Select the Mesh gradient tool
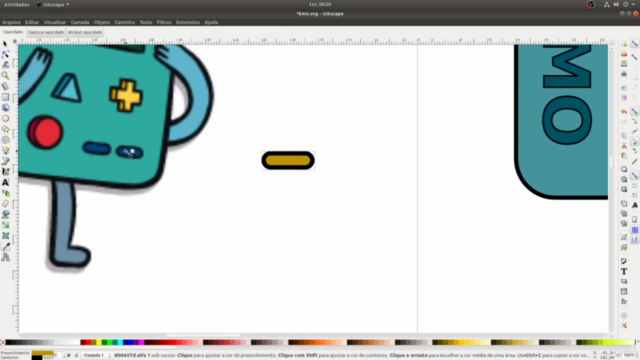This screenshot has width=640, height=360. tap(5, 236)
